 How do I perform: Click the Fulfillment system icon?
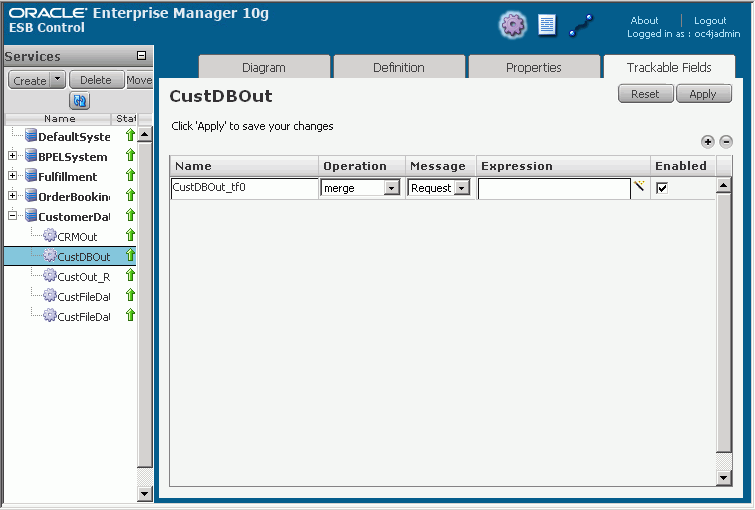coord(31,175)
